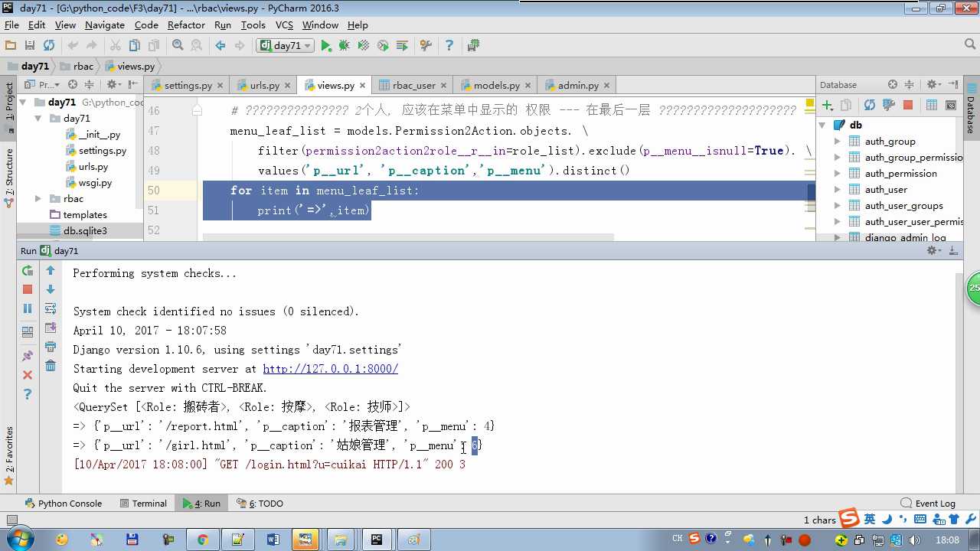
Task: Open Database panel settings gear
Action: pyautogui.click(x=933, y=84)
